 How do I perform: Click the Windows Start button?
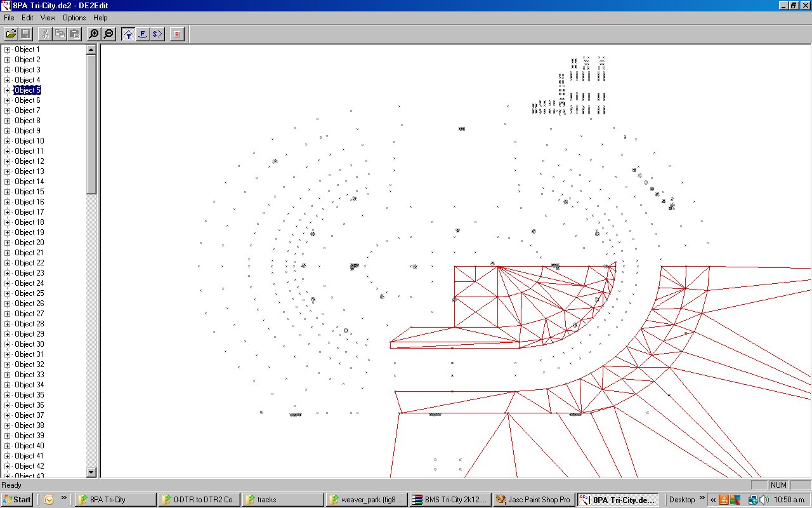click(x=17, y=500)
